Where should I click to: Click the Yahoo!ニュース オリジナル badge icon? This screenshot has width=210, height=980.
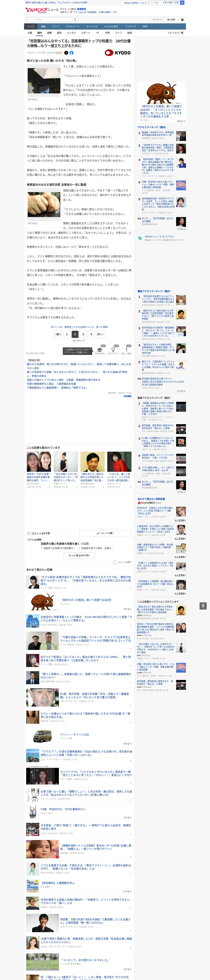point(140,238)
